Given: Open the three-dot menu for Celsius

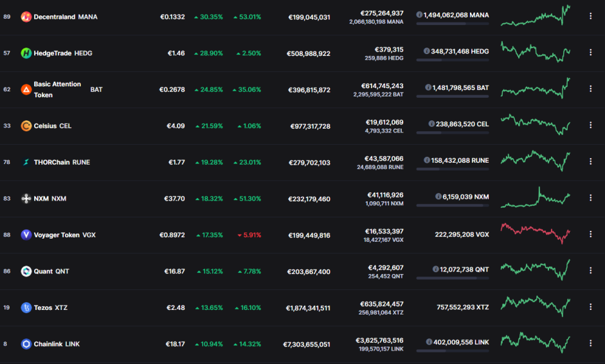Looking at the screenshot, I should pyautogui.click(x=590, y=125).
